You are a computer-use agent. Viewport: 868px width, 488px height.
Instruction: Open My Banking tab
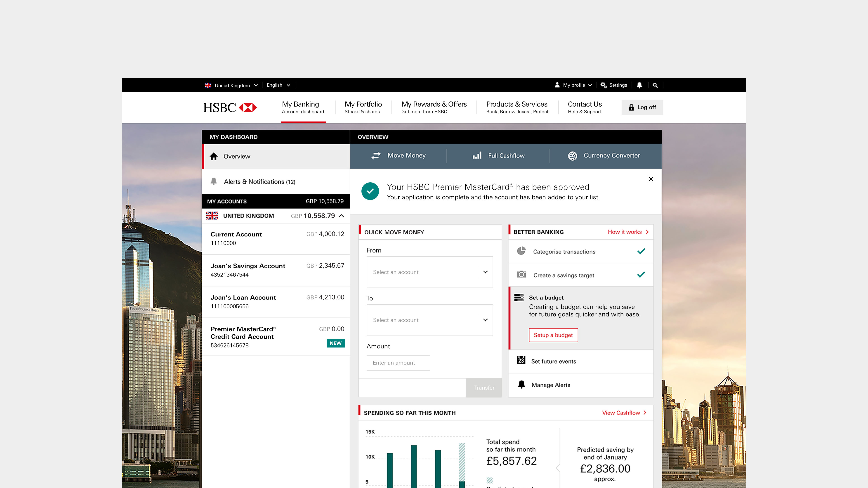[303, 107]
